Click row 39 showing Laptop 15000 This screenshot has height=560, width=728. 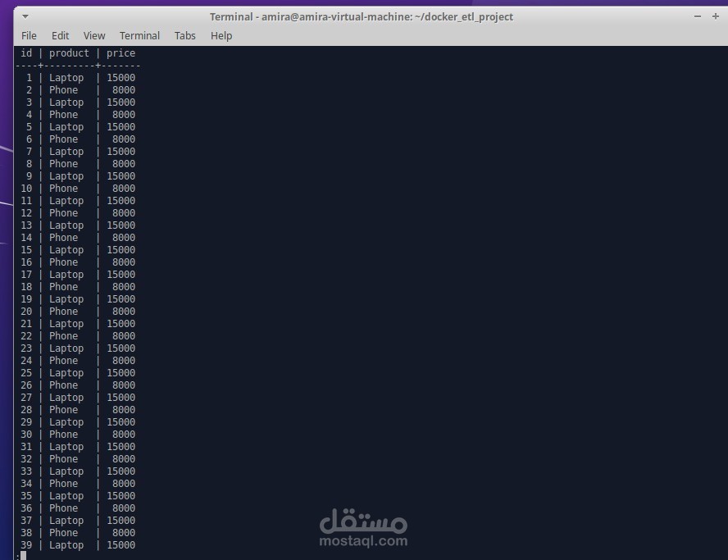coord(74,544)
